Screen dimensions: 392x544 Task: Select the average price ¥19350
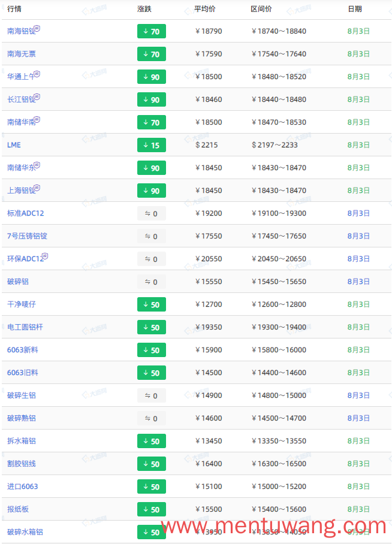(209, 327)
